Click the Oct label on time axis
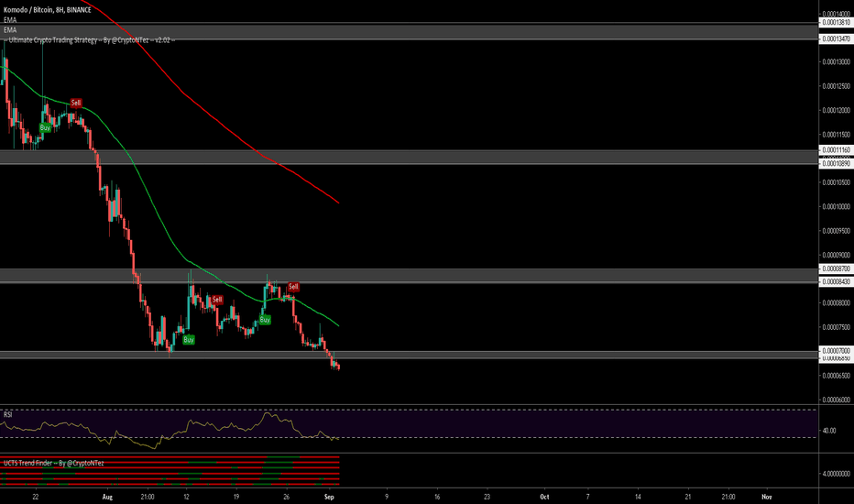 click(x=544, y=497)
